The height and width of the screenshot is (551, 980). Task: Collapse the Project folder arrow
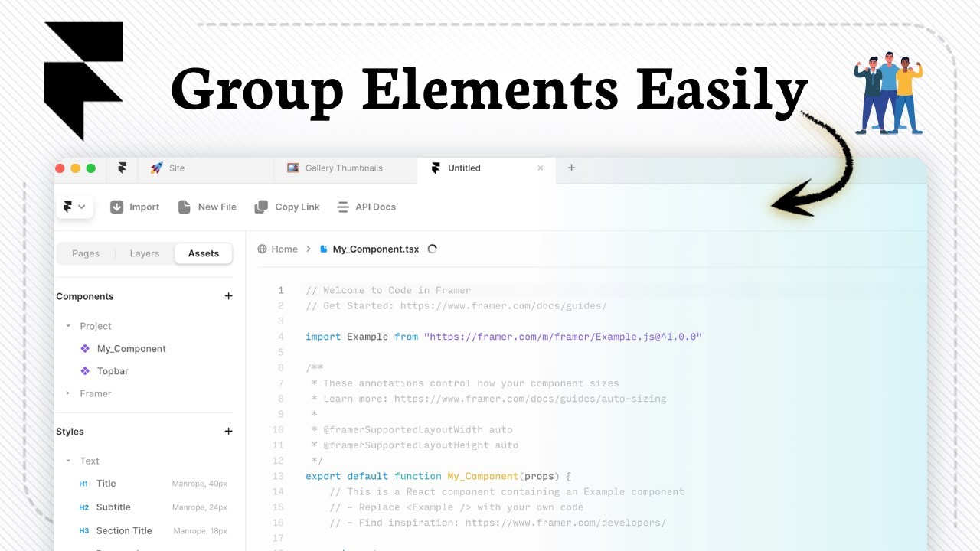[x=68, y=326]
